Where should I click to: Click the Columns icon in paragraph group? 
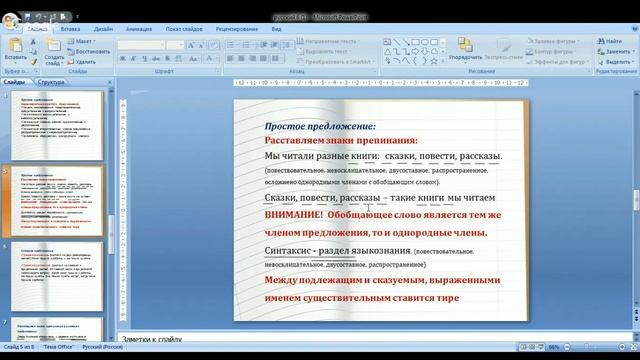[277, 59]
